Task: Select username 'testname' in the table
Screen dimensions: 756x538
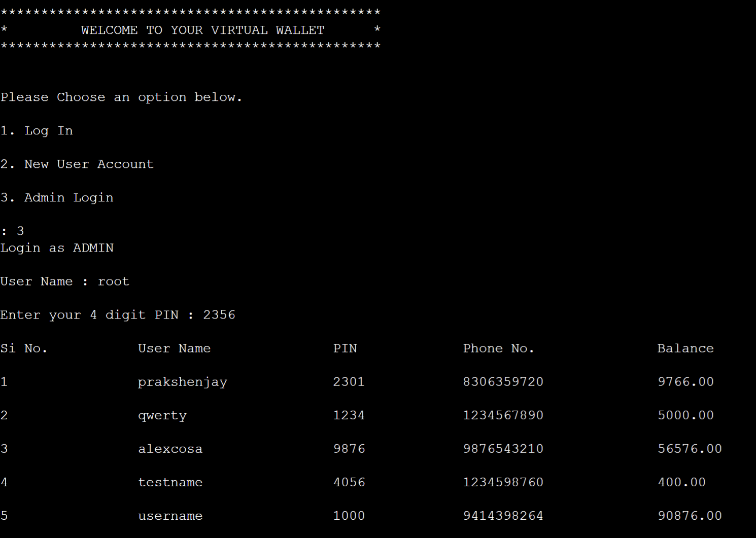Action: tap(170, 482)
